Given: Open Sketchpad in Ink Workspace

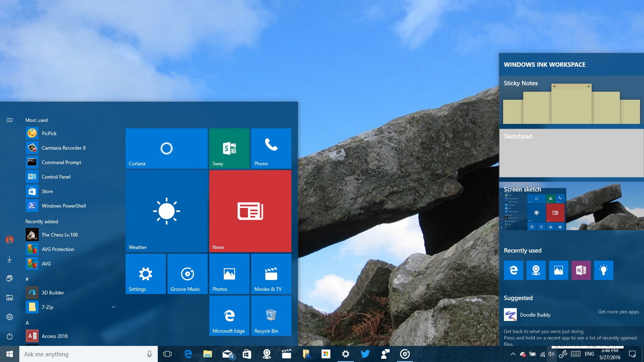Looking at the screenshot, I should click(571, 153).
